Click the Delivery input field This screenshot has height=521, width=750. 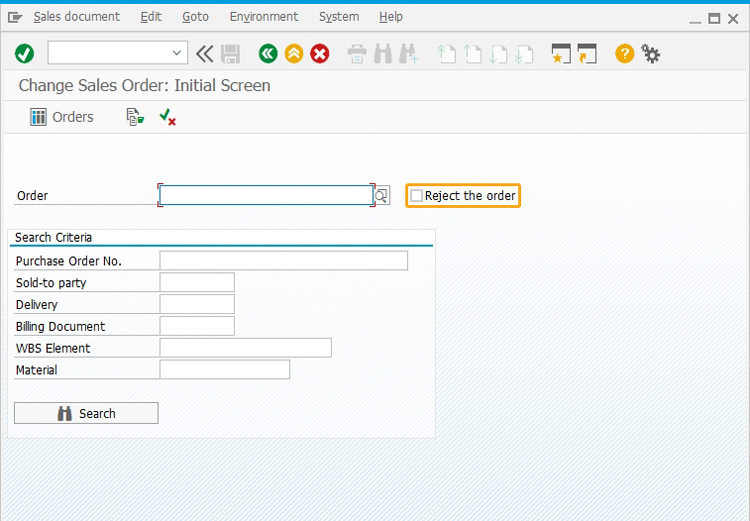[197, 304]
